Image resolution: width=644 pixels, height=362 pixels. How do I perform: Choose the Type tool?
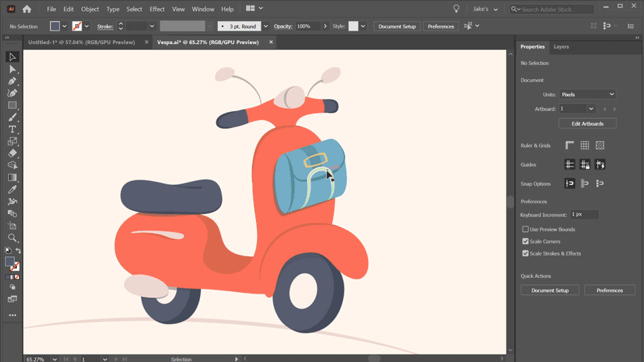12,129
